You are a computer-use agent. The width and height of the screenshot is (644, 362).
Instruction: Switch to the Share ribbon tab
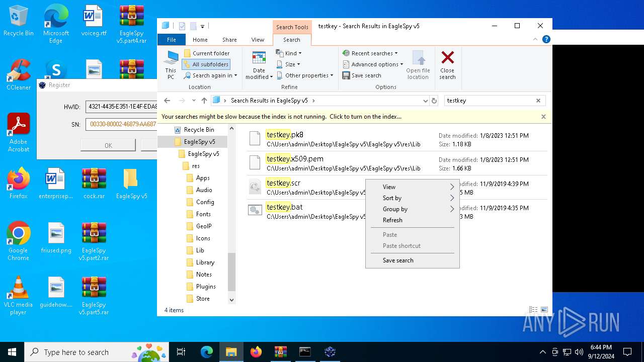coord(229,40)
